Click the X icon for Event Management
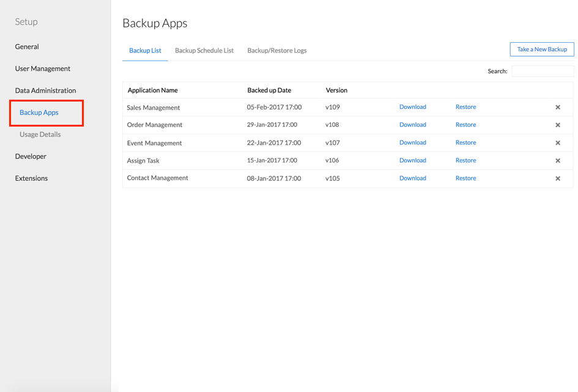Screen dimensions: 578x392 [557, 143]
